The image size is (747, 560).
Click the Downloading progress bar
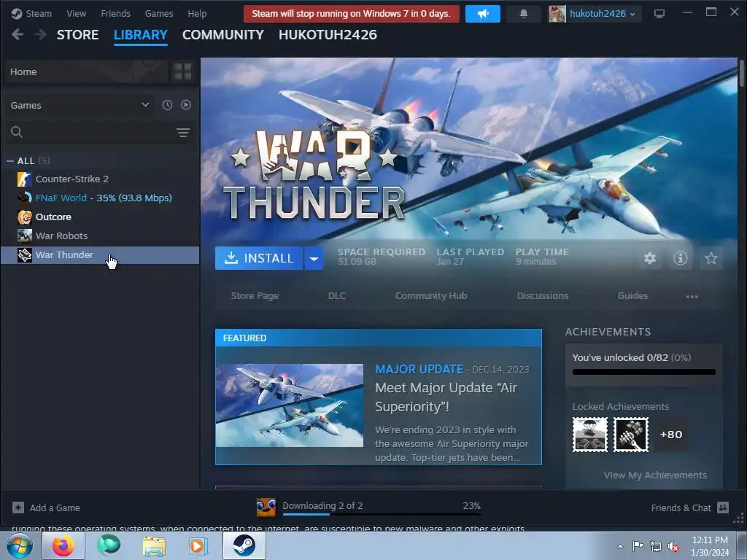pyautogui.click(x=382, y=514)
